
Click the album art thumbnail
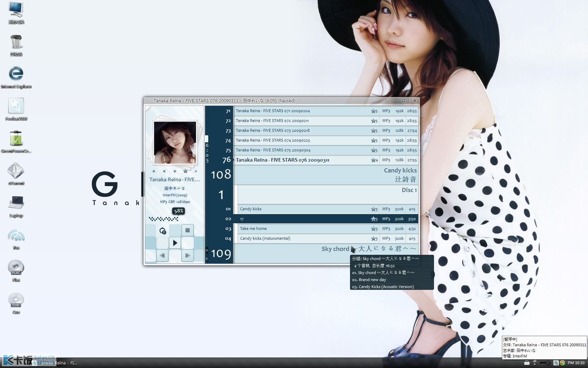175,142
